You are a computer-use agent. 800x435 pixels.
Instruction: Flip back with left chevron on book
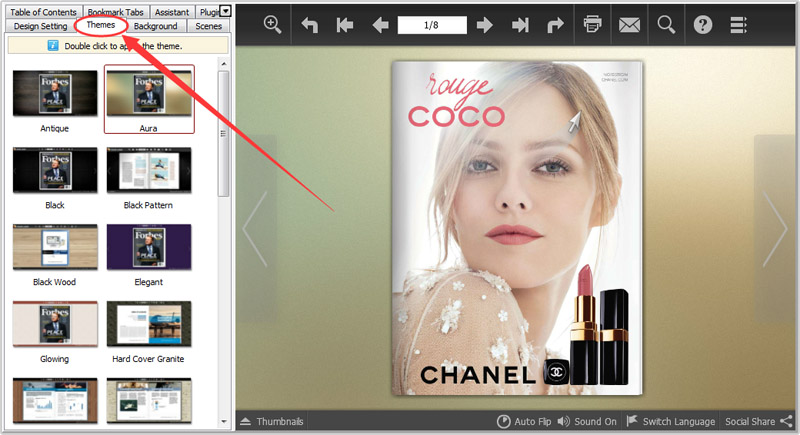click(255, 229)
